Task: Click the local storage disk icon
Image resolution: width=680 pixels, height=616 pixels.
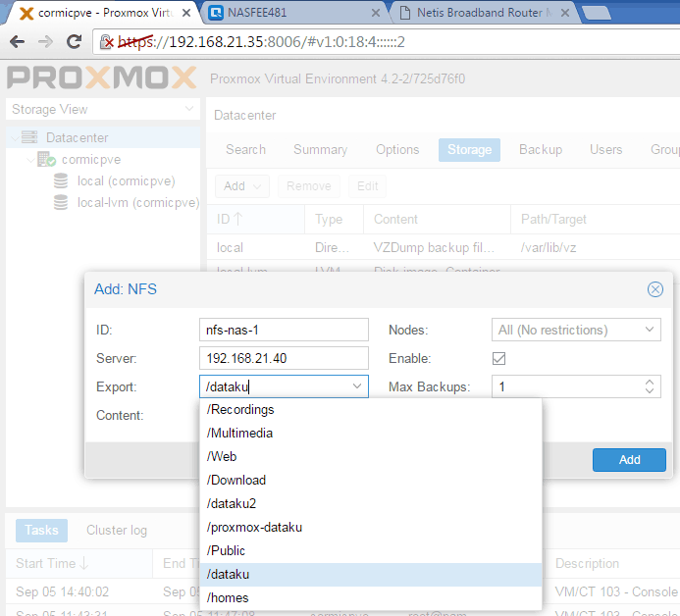Action: [x=61, y=180]
